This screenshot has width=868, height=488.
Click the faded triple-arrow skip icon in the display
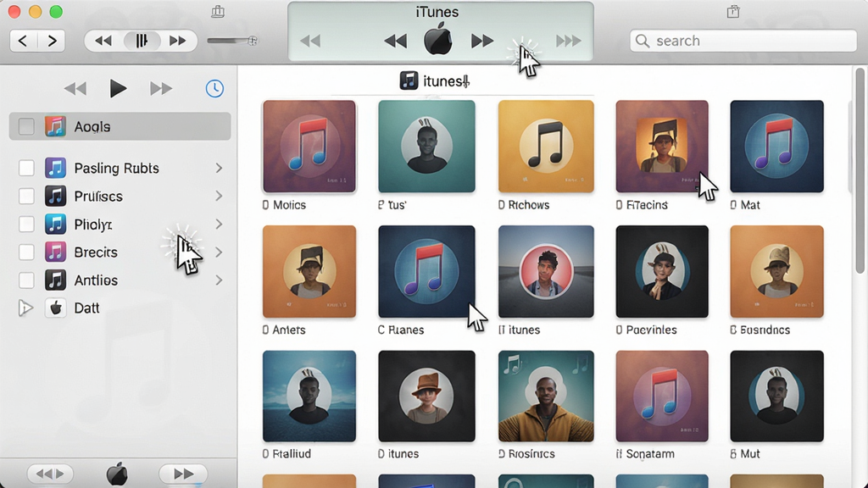pos(569,41)
